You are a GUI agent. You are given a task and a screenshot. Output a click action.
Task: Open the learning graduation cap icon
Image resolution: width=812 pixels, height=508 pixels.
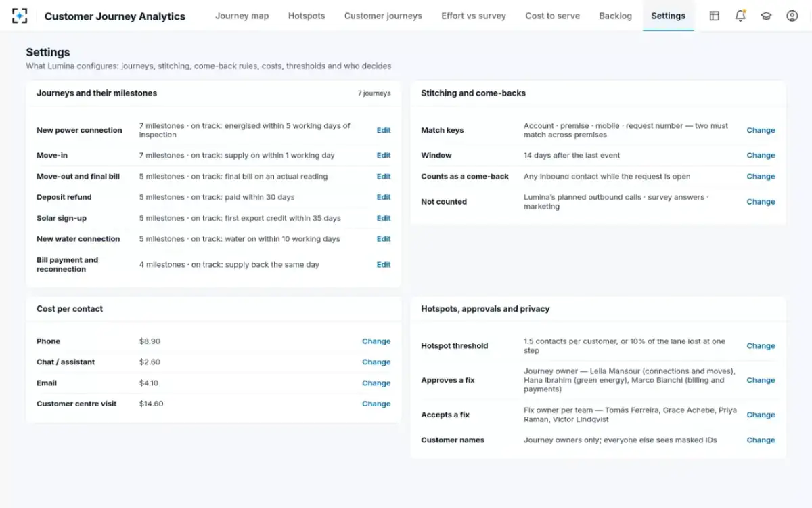tap(766, 16)
